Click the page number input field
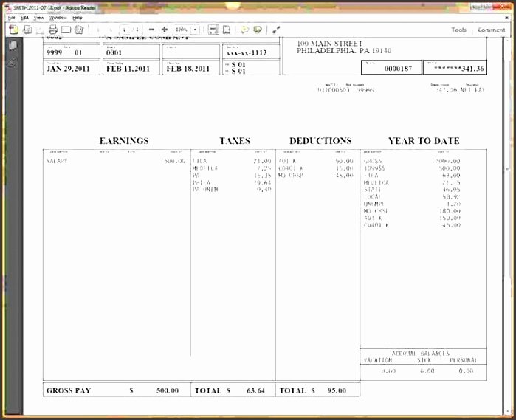Image resolution: width=516 pixels, height=420 pixels. tap(125, 30)
